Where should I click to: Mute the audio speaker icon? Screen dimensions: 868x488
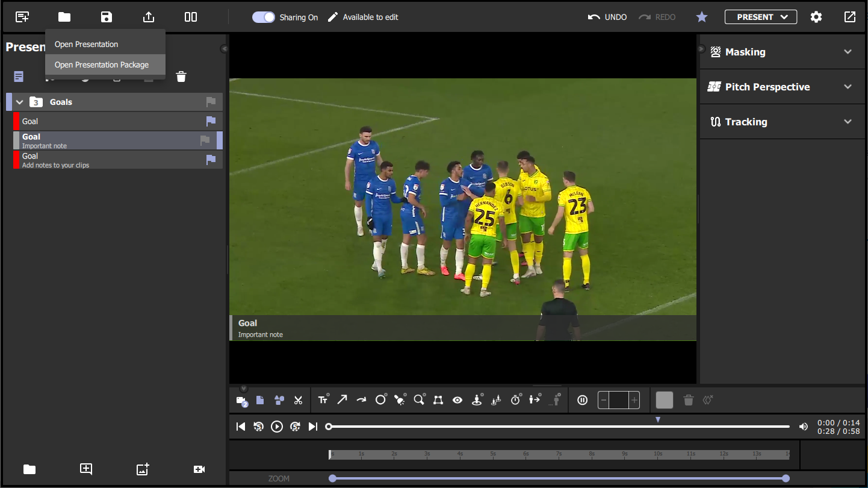point(803,426)
